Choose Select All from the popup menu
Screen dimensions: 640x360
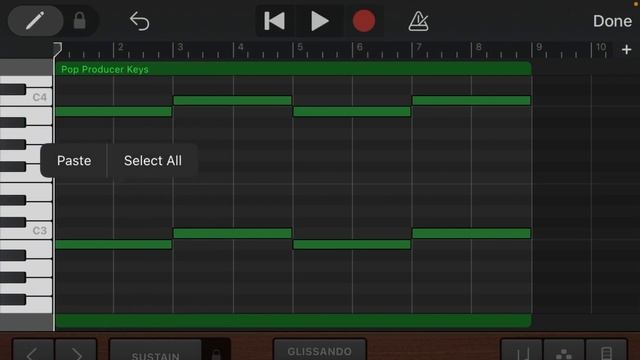153,160
